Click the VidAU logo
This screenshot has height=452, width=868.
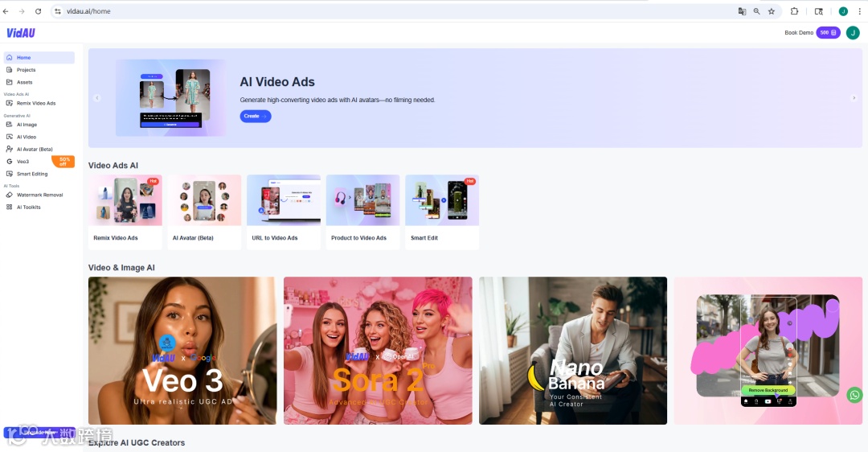(21, 33)
